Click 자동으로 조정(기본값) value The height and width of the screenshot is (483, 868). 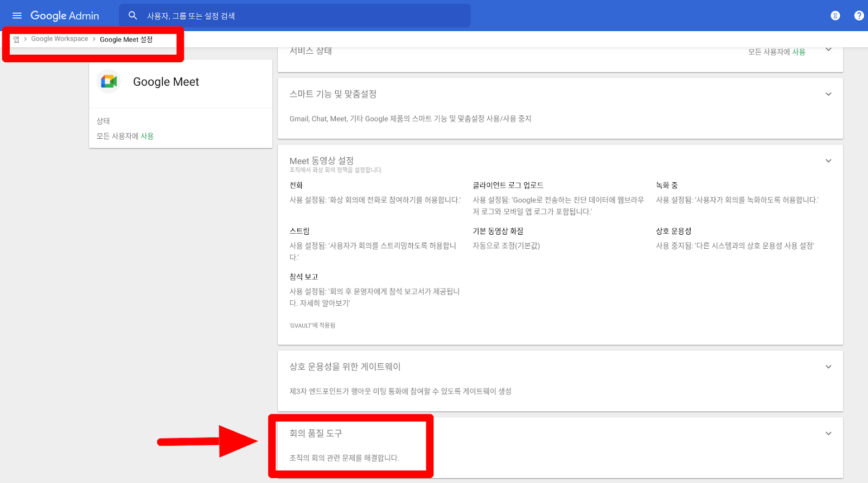(x=506, y=246)
